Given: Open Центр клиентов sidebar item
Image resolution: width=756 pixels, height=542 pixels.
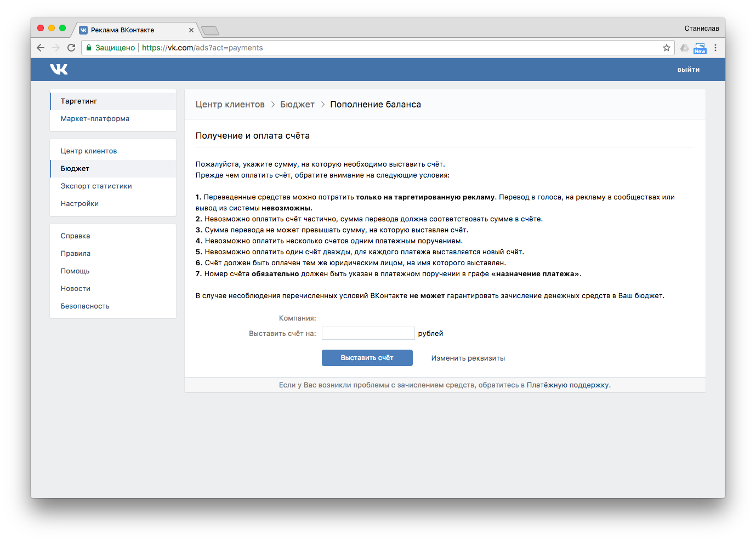Looking at the screenshot, I should 113,151.
